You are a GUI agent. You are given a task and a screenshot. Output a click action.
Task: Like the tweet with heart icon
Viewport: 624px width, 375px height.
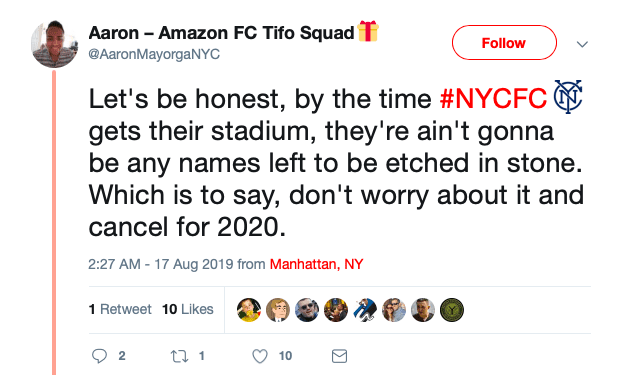(x=260, y=356)
